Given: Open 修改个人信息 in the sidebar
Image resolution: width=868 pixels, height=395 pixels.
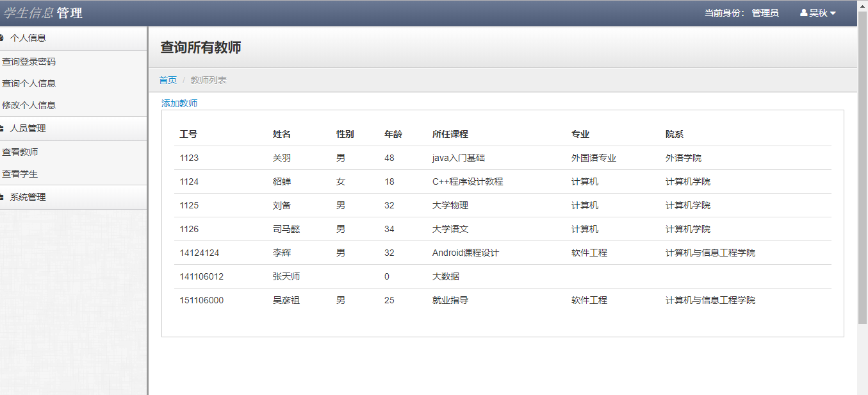Looking at the screenshot, I should point(29,105).
